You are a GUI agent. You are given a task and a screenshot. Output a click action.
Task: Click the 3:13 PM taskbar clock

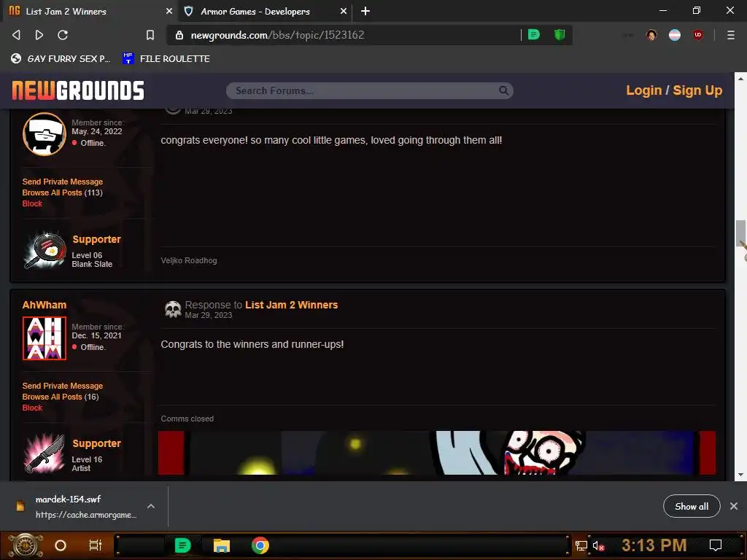click(654, 545)
